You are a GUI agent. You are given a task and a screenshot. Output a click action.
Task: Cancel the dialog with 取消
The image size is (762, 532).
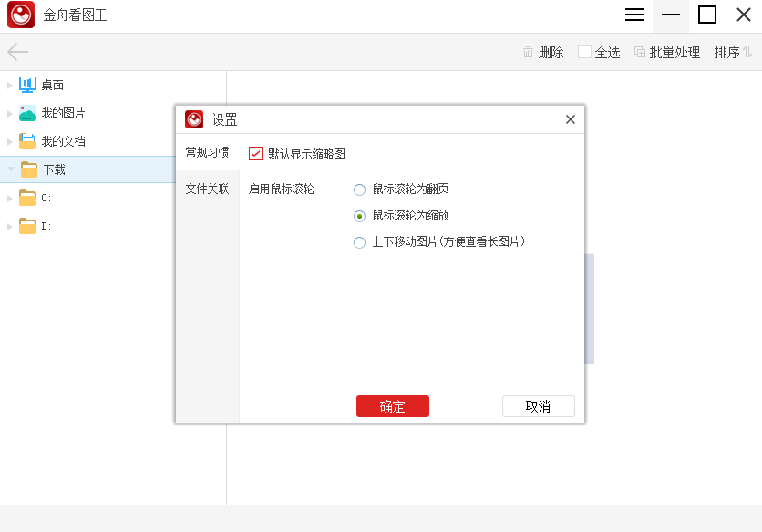539,406
